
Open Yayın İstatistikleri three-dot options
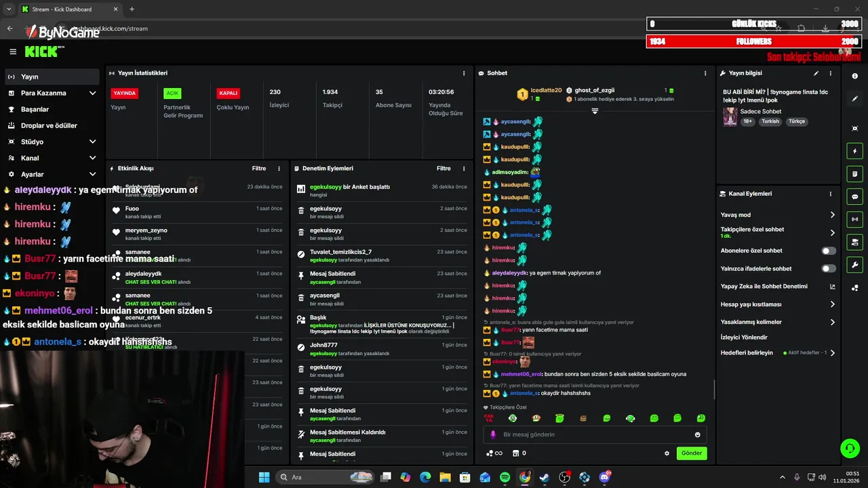point(464,73)
